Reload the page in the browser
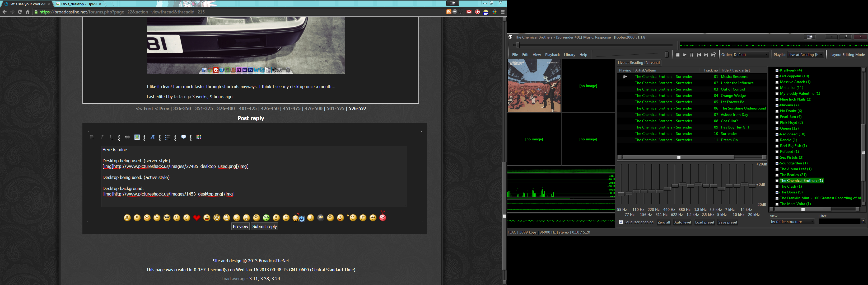Image resolution: width=868 pixels, height=285 pixels. pyautogui.click(x=20, y=12)
